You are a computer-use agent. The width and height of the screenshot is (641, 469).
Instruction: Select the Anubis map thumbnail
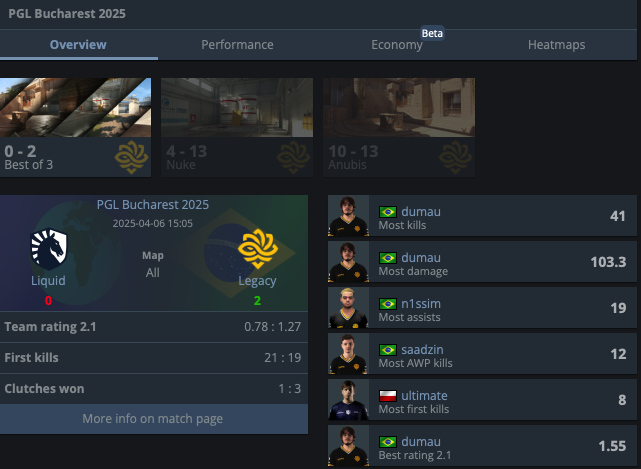pos(399,128)
